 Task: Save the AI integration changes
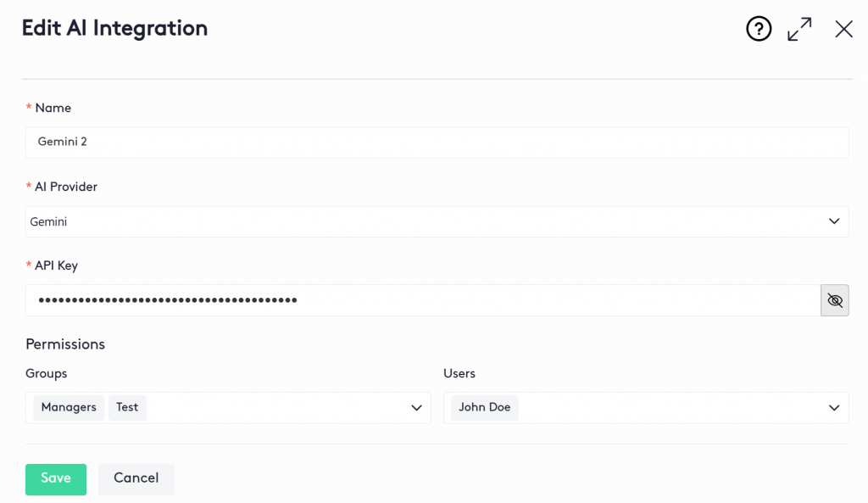pyautogui.click(x=56, y=478)
